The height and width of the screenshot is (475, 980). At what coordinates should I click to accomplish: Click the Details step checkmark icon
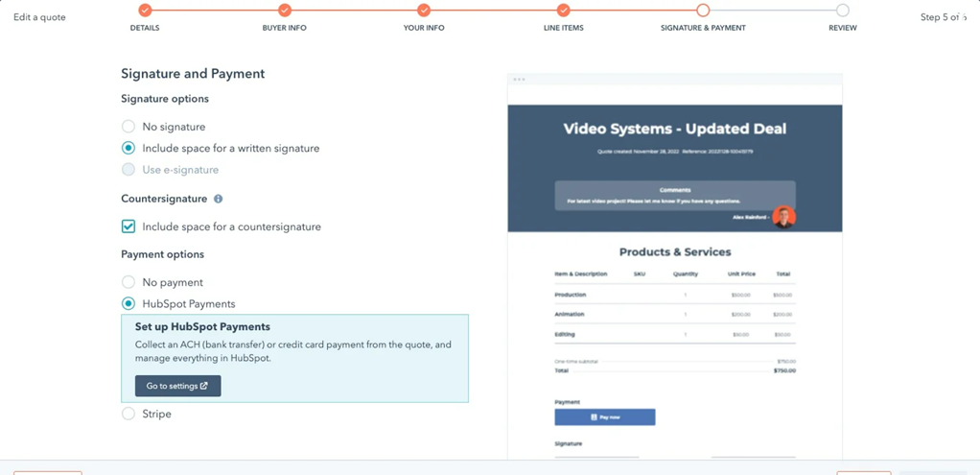(145, 11)
